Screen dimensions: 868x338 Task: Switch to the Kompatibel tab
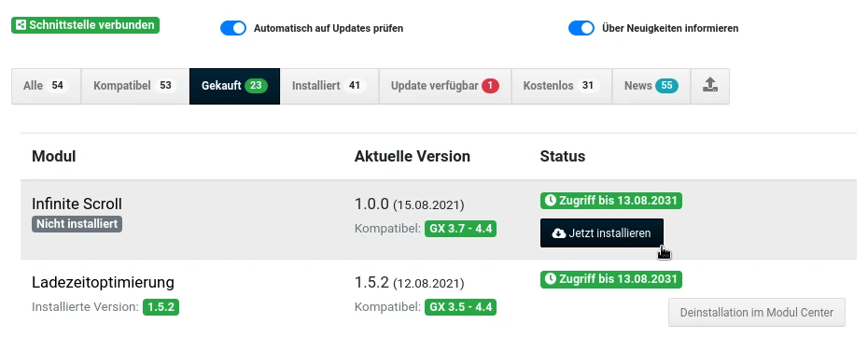(x=135, y=86)
